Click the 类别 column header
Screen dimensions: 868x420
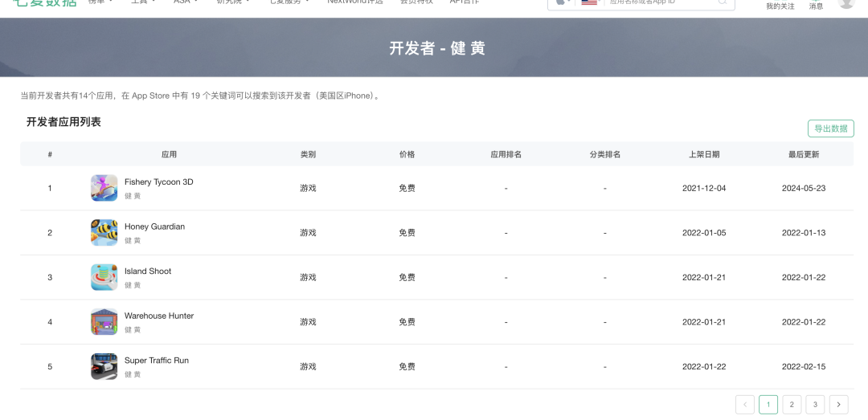pyautogui.click(x=308, y=154)
